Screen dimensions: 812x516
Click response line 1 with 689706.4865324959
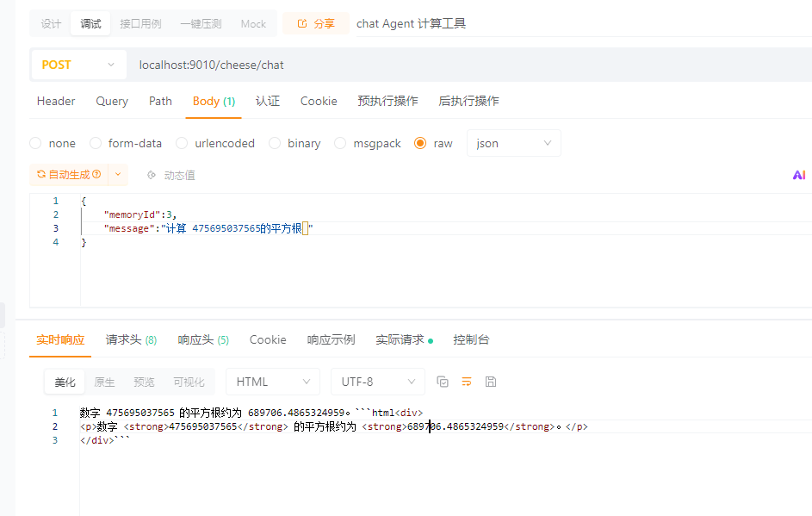click(251, 413)
